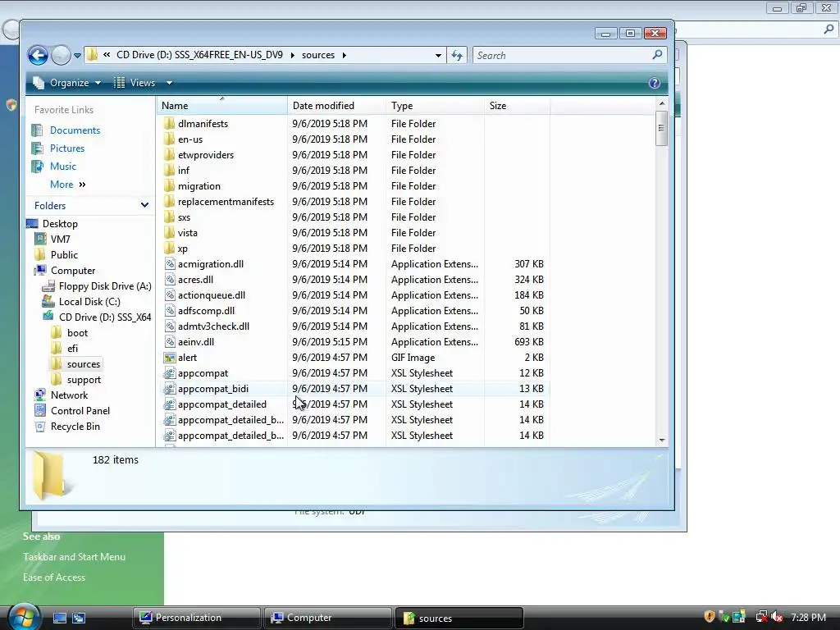Select the sxs folder icon
Image resolution: width=840 pixels, height=630 pixels.
tap(169, 217)
